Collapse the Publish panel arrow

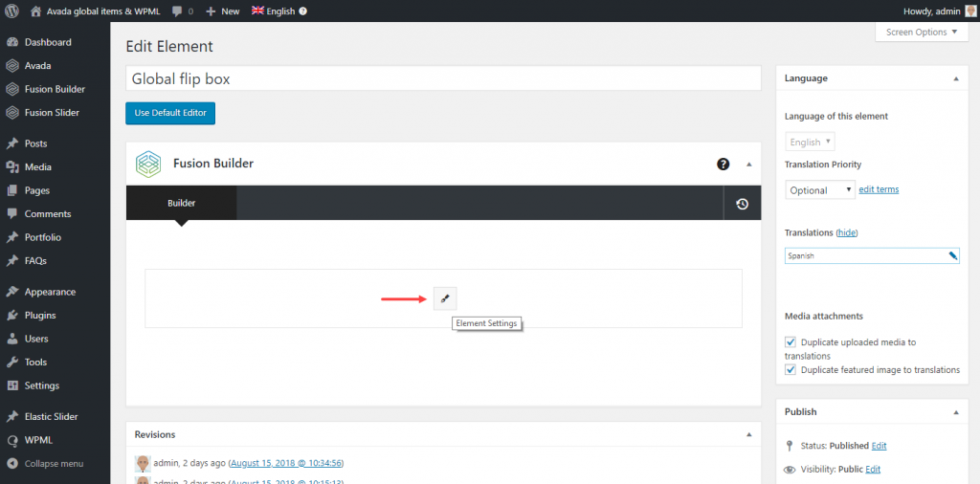pos(956,412)
